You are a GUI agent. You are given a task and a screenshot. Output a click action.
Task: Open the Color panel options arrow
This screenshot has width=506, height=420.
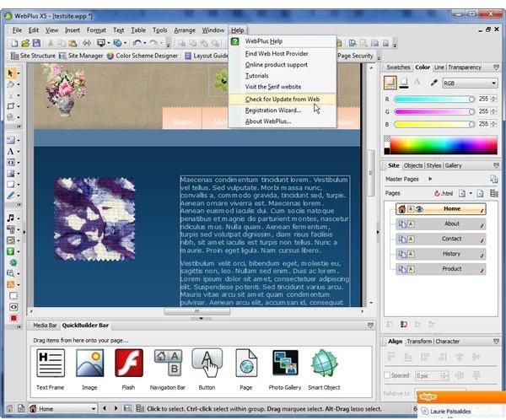pos(497,67)
